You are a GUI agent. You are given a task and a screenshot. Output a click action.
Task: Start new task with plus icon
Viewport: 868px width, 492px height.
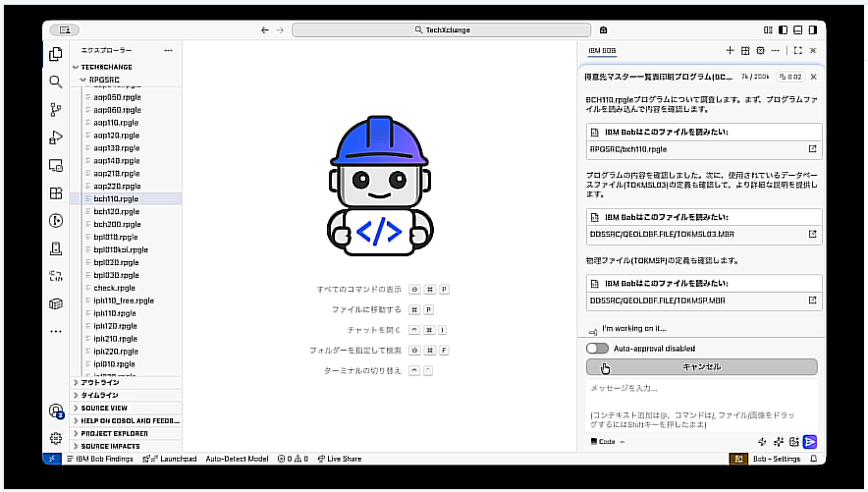coord(730,50)
